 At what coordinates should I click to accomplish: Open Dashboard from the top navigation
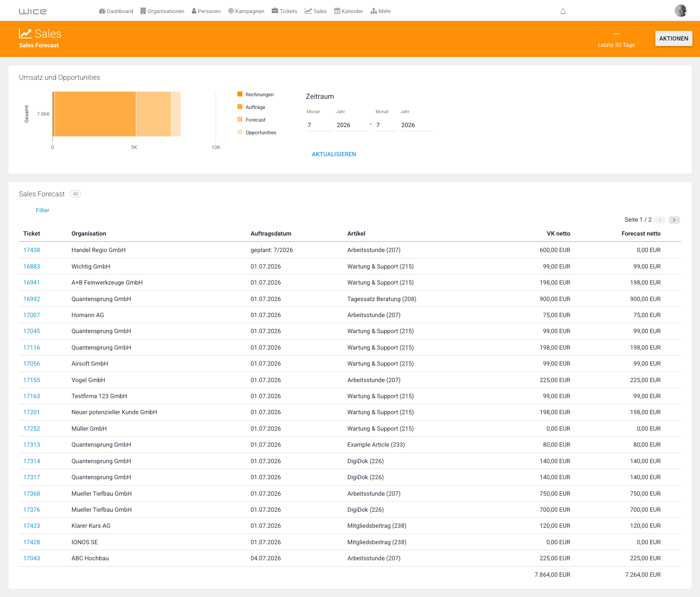click(x=116, y=11)
